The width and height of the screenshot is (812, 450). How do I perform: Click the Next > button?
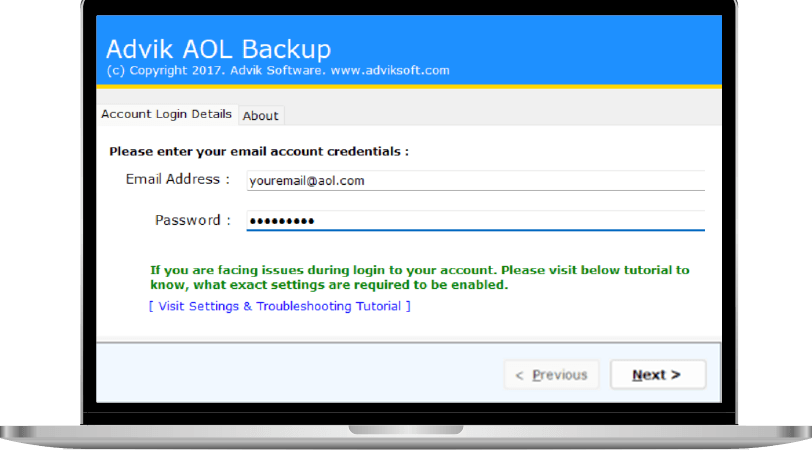tap(658, 374)
